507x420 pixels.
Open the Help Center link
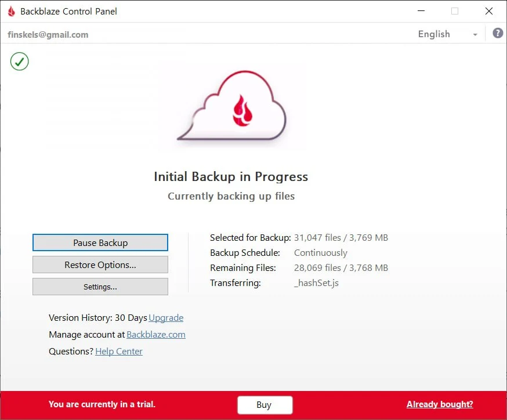pos(119,352)
